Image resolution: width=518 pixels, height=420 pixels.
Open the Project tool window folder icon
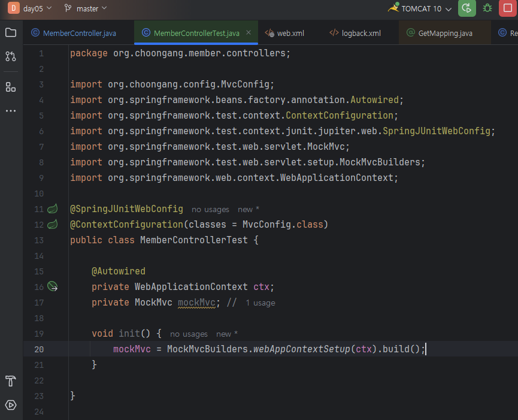click(11, 32)
